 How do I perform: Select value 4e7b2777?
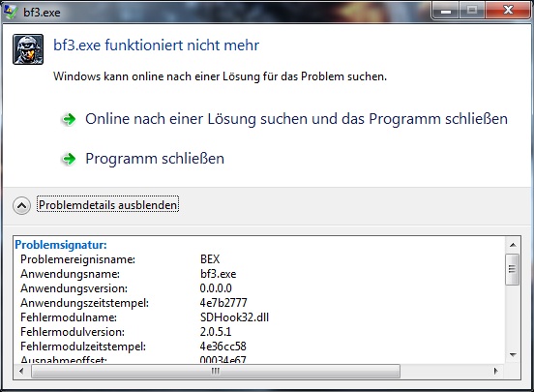coord(223,303)
